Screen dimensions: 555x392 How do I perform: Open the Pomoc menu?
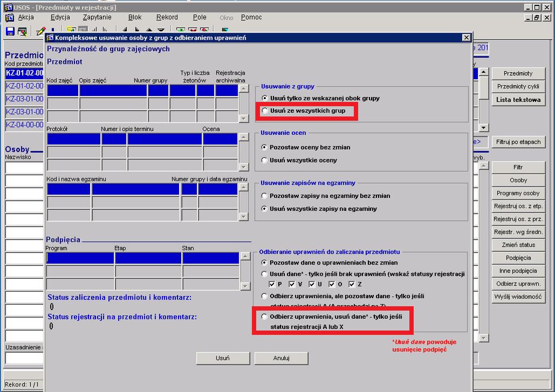point(251,17)
